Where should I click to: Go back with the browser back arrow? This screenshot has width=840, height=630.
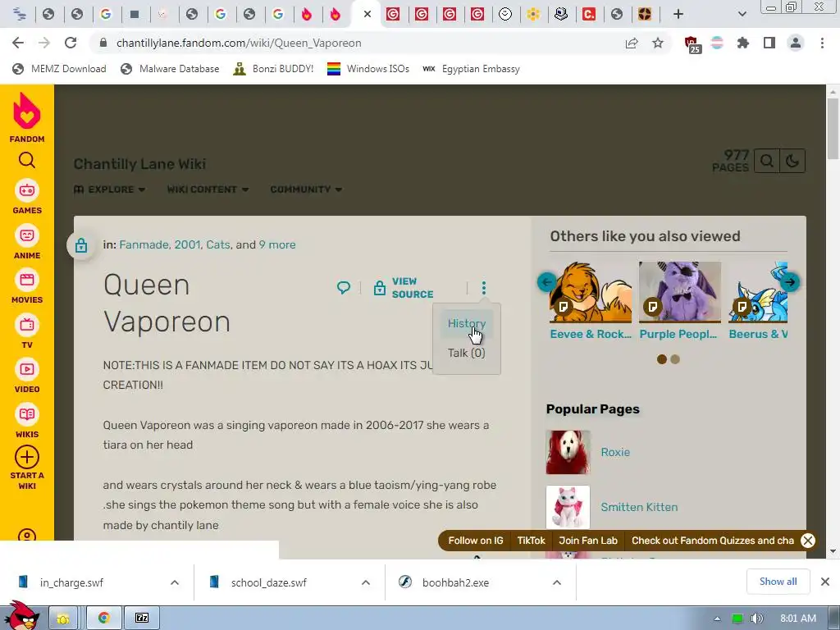coord(18,43)
